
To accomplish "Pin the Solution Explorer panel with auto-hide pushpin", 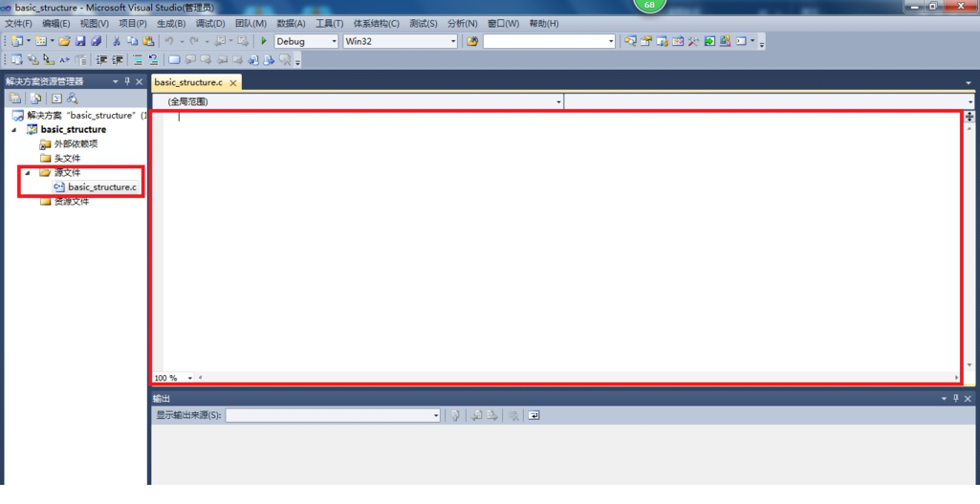I will click(x=127, y=81).
